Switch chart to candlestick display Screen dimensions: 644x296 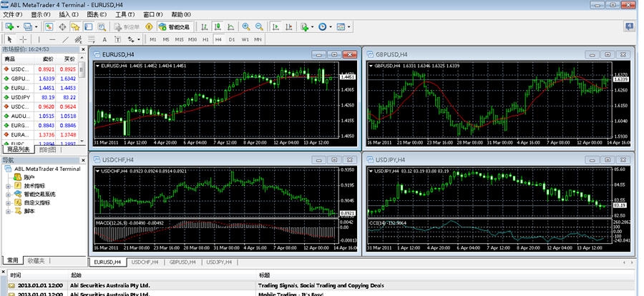pos(217,26)
